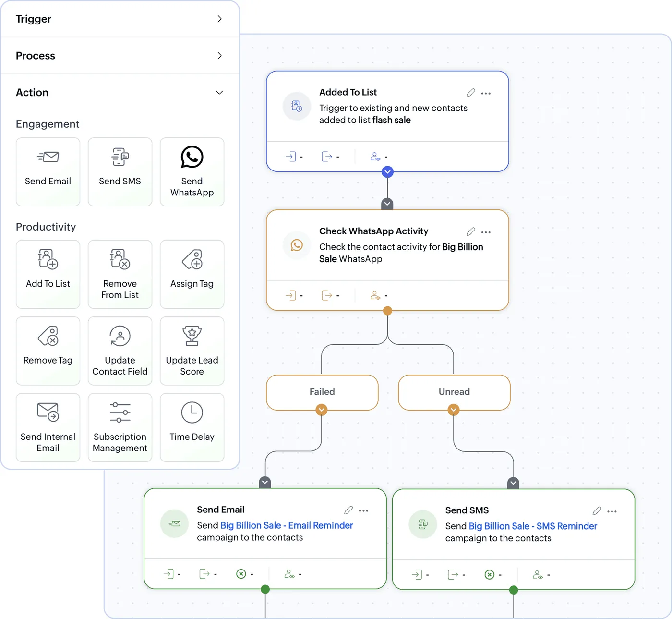
Task: Click the entered-count icon on Added To List node
Action: [291, 157]
